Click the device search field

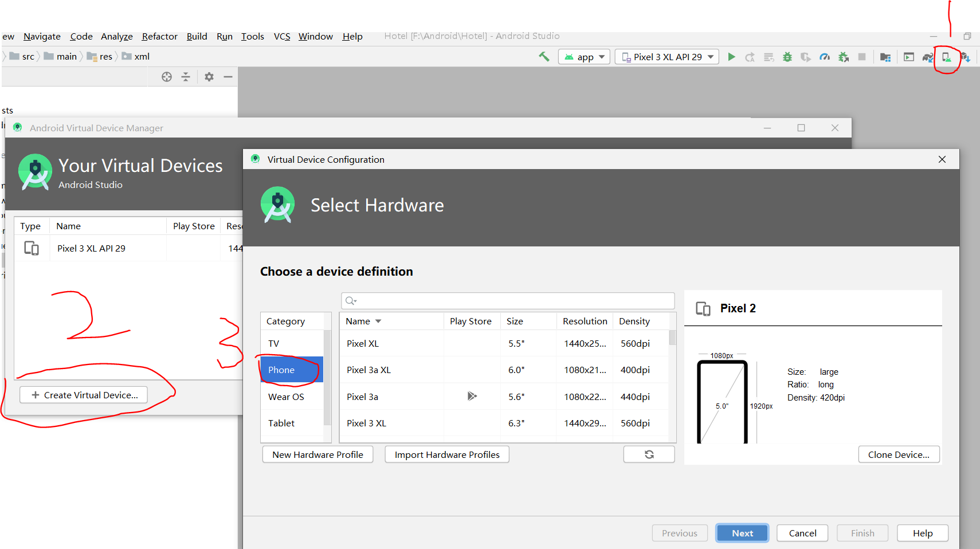pyautogui.click(x=508, y=301)
